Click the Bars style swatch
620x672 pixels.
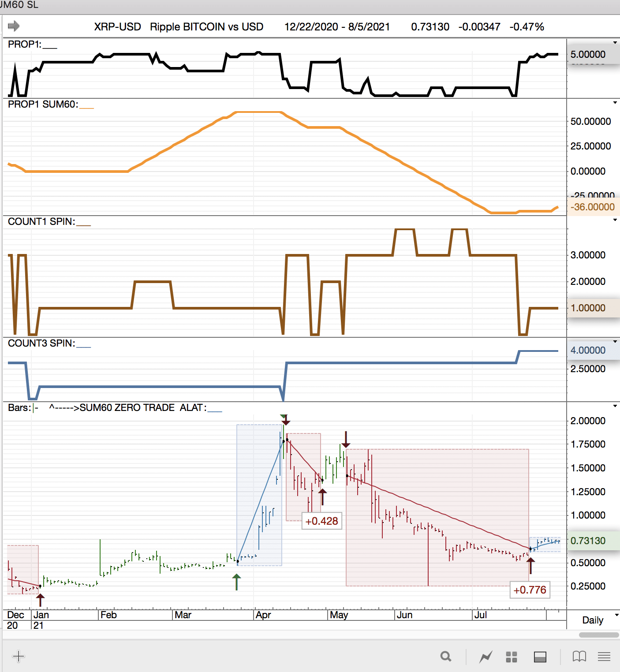(36, 408)
